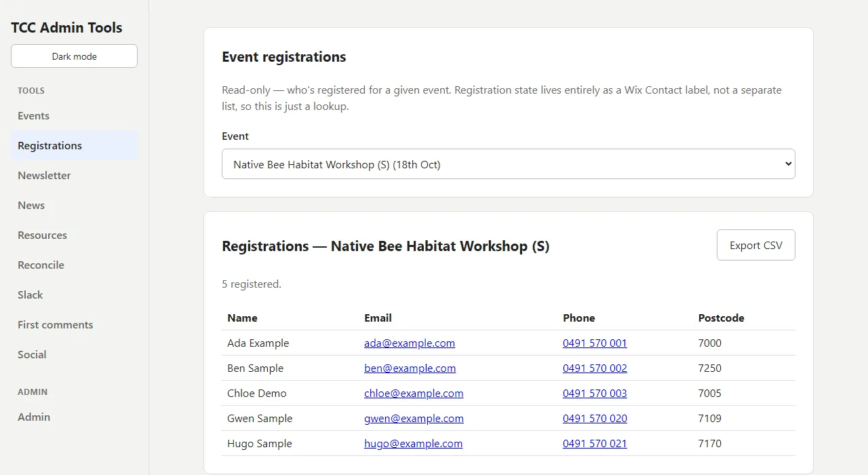Click the ben@example.com email link
This screenshot has height=475, width=868.
tap(410, 368)
